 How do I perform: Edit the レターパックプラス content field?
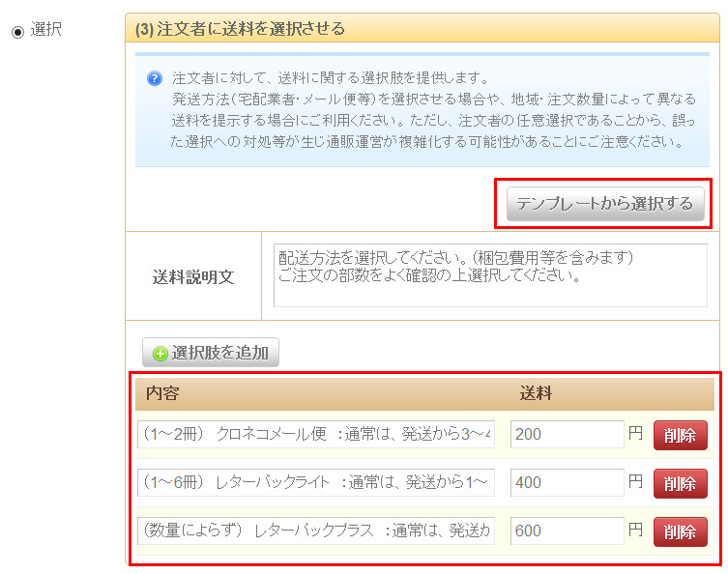(316, 531)
